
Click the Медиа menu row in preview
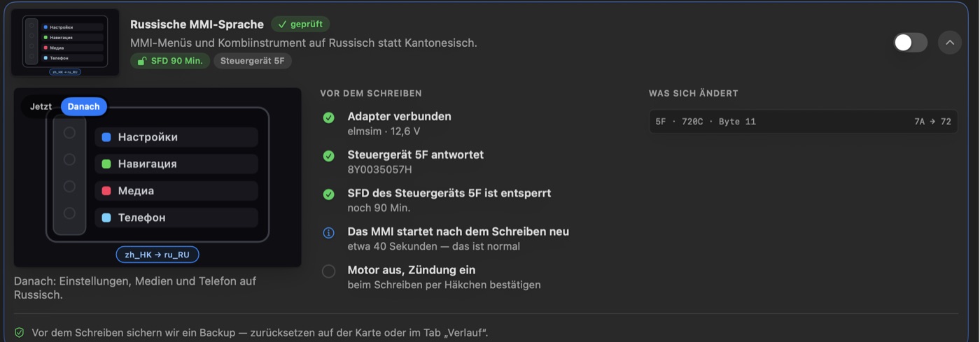176,191
